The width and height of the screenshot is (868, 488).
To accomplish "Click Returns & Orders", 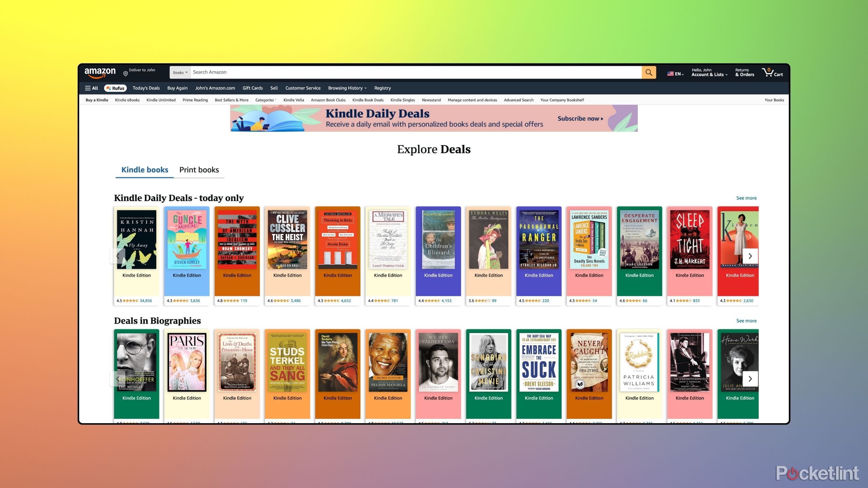I will coord(745,73).
